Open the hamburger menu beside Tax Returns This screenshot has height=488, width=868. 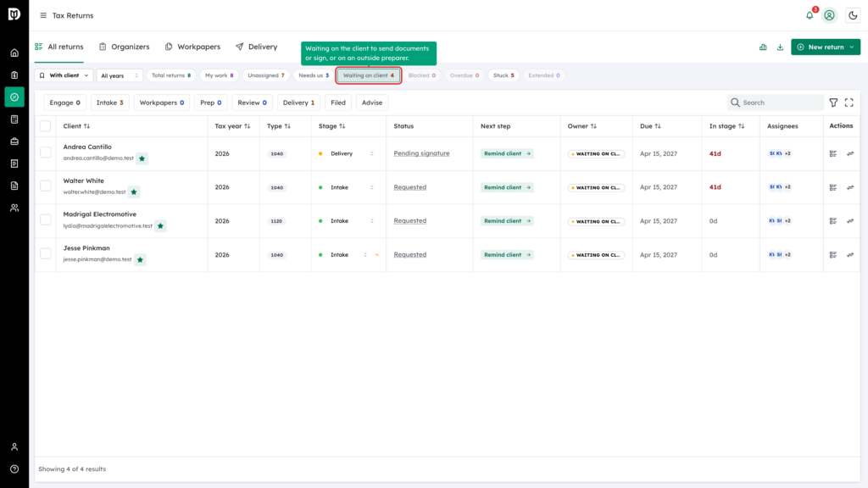point(43,15)
